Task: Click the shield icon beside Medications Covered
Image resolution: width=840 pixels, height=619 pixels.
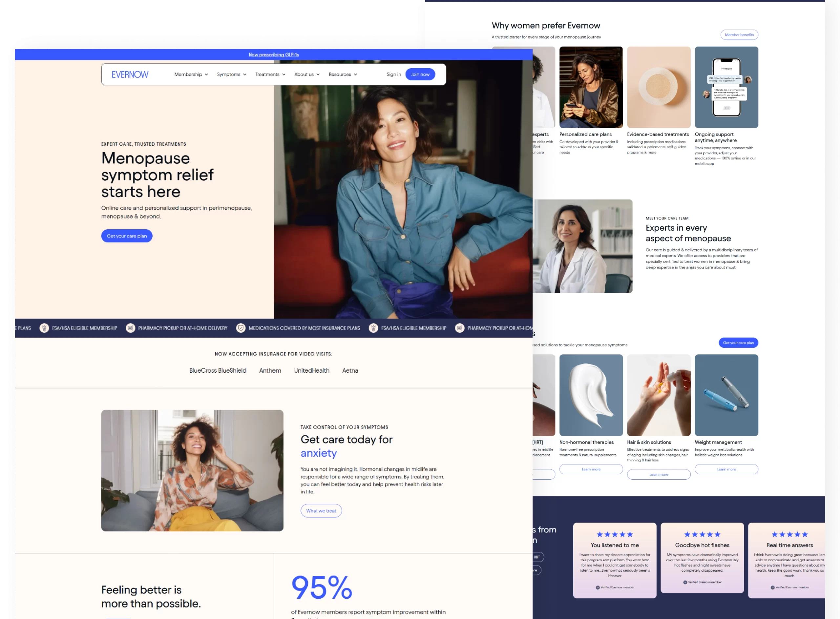Action: click(x=241, y=328)
